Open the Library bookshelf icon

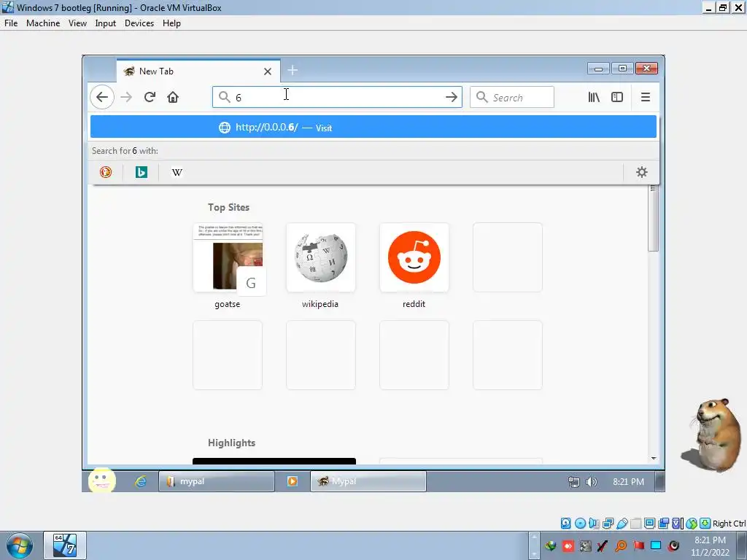point(594,97)
